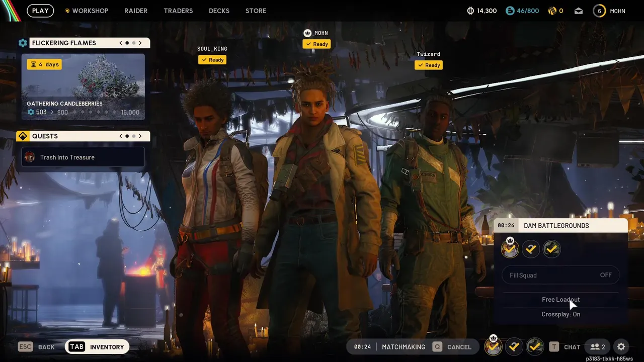Click the MATCHMAKING status label
The width and height of the screenshot is (644, 362).
click(x=404, y=347)
